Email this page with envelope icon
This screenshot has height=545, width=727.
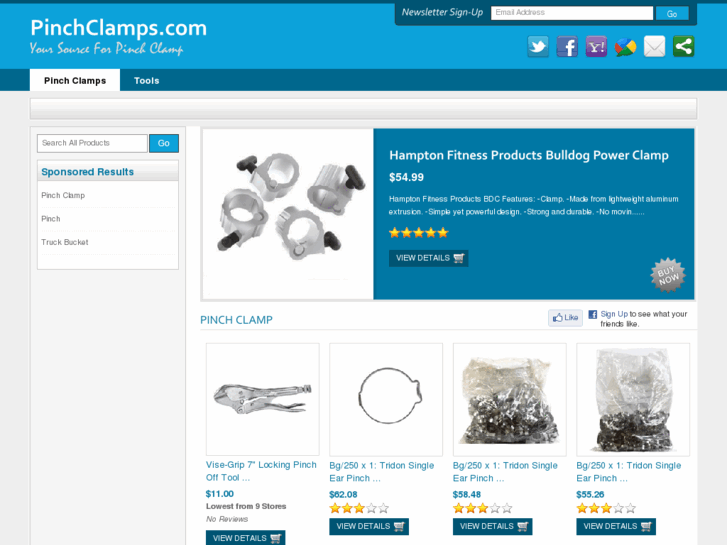[655, 46]
